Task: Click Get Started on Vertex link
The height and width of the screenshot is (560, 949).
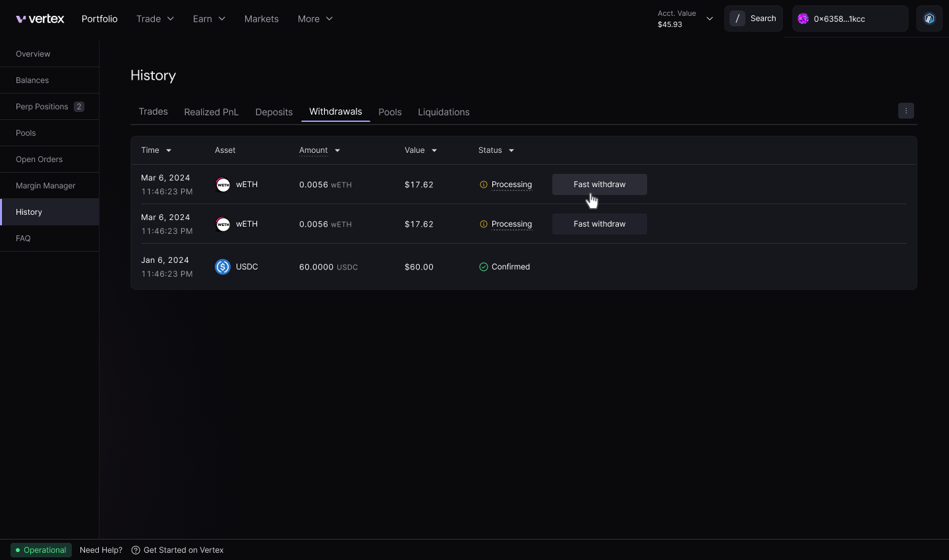Action: [183, 550]
